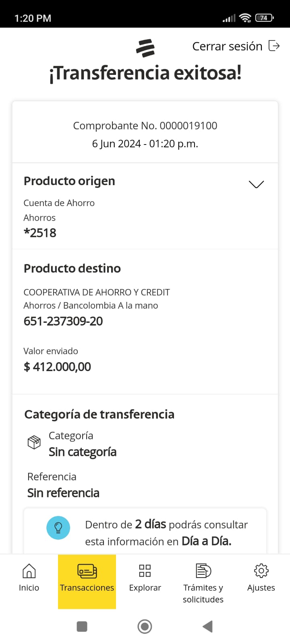Viewport: 290px width, 644px height.
Task: Tap the logout arrow icon
Action: 274,46
